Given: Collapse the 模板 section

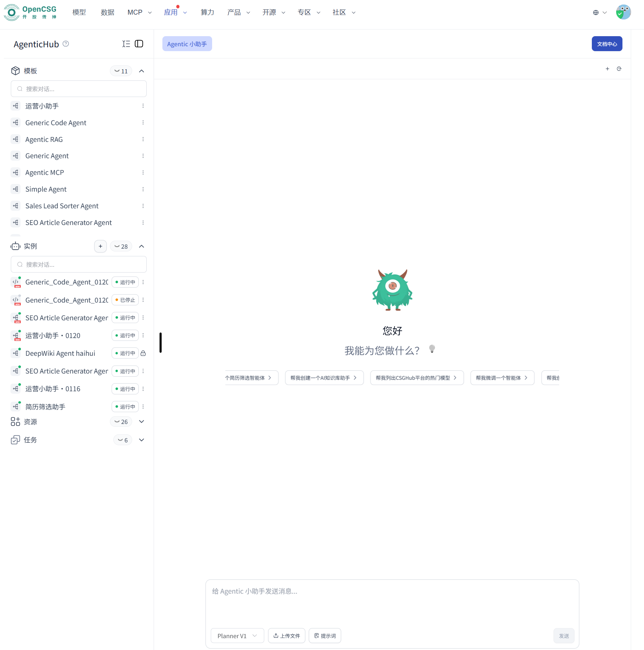Looking at the screenshot, I should pyautogui.click(x=142, y=71).
